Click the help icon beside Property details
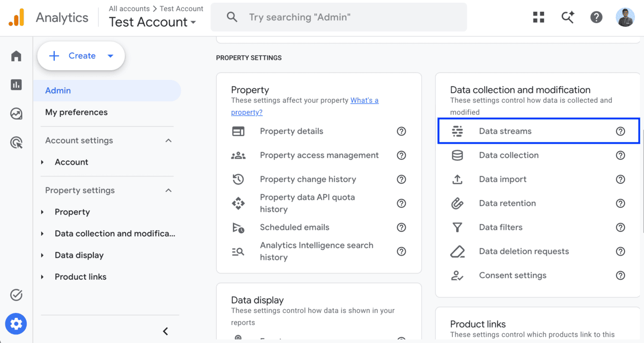 [401, 131]
